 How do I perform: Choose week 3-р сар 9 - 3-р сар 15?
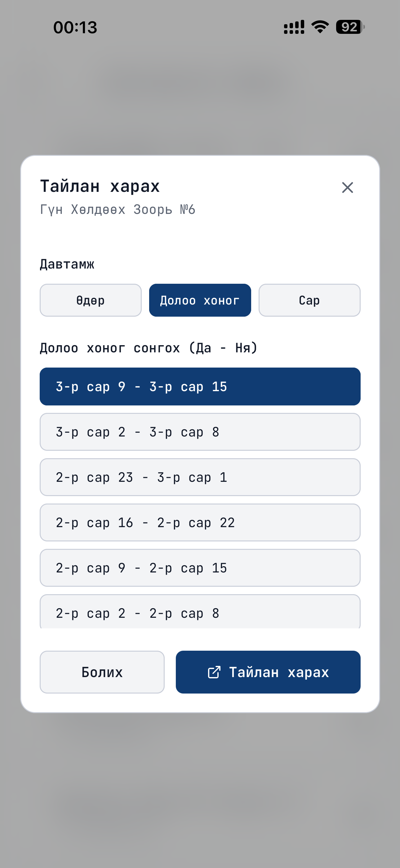point(200,387)
